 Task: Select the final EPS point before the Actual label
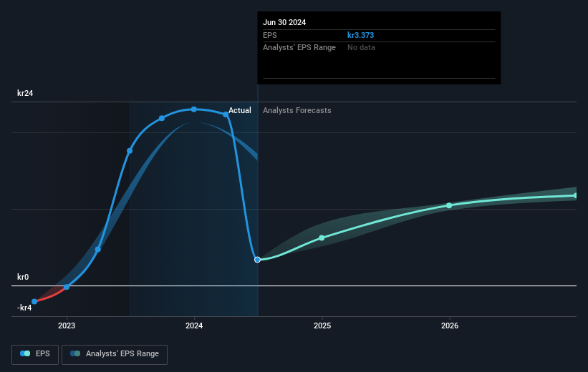pyautogui.click(x=226, y=114)
